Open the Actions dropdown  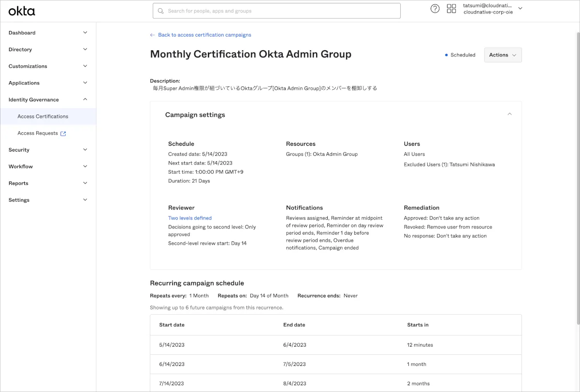[503, 55]
